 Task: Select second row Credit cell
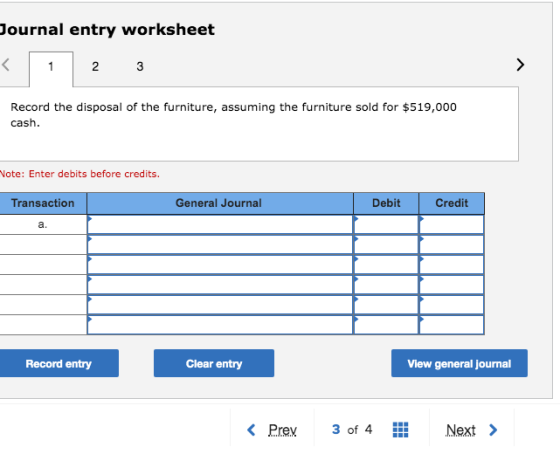(452, 245)
